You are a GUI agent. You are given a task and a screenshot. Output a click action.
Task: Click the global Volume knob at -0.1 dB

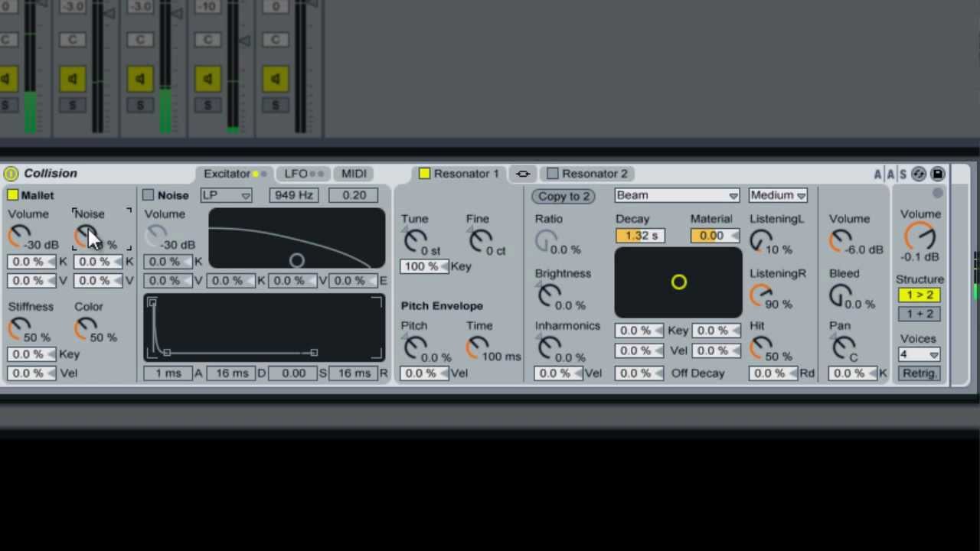919,236
